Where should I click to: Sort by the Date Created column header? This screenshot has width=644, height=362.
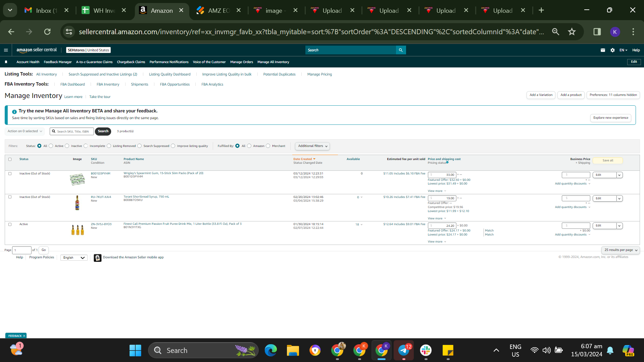coord(304,159)
